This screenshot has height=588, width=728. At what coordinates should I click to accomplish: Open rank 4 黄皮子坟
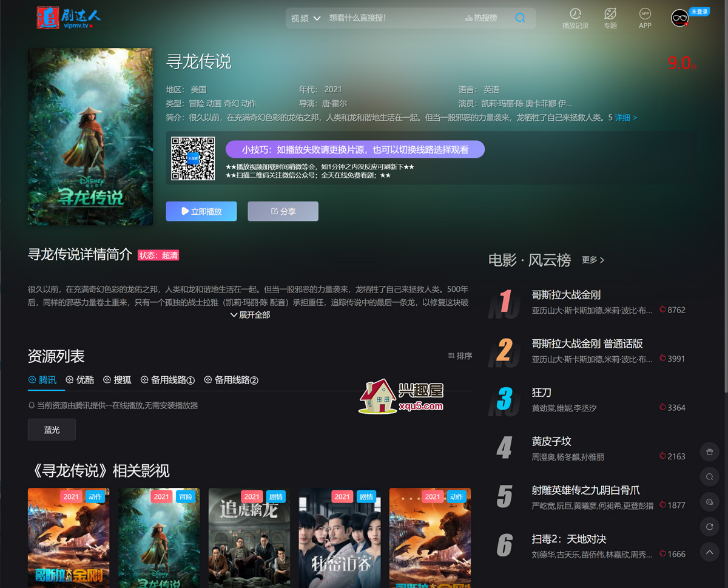click(551, 441)
